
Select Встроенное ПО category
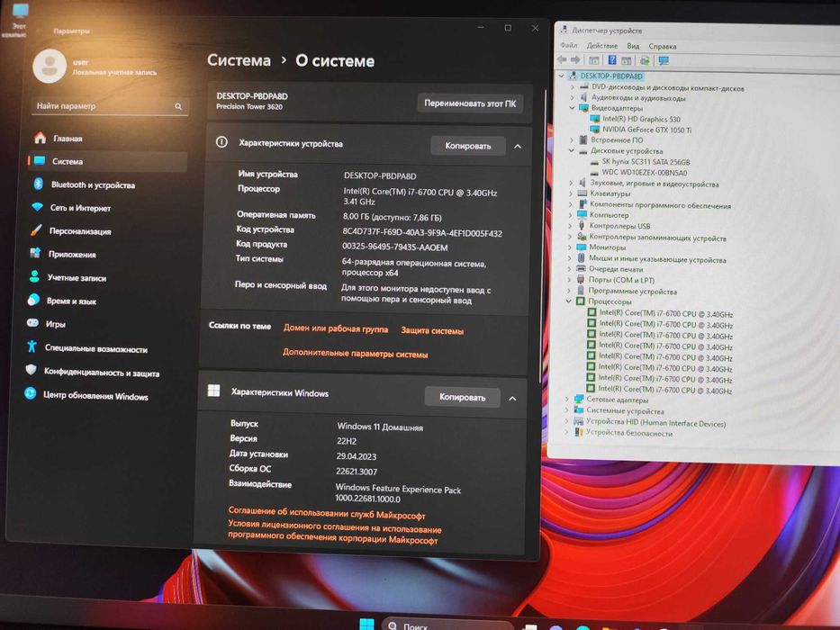[x=617, y=139]
